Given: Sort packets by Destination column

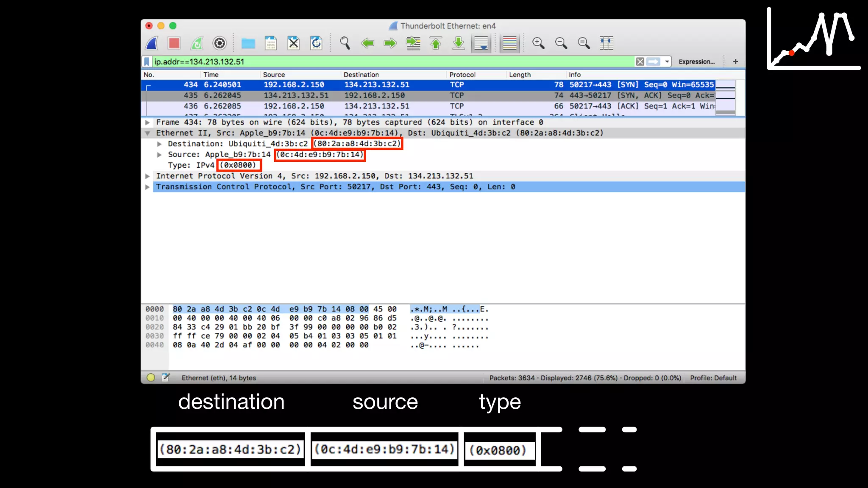Looking at the screenshot, I should (394, 75).
